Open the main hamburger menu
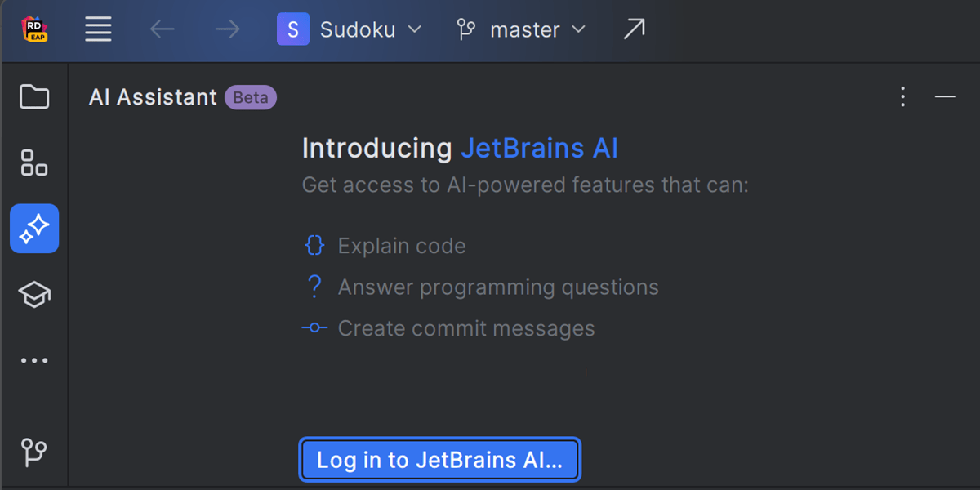This screenshot has width=980, height=490. (98, 30)
